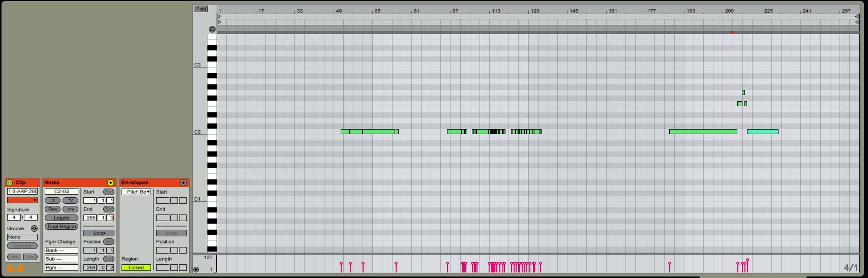The width and height of the screenshot is (868, 278).
Task: Double tempo with the *2 button
Action: click(70, 200)
